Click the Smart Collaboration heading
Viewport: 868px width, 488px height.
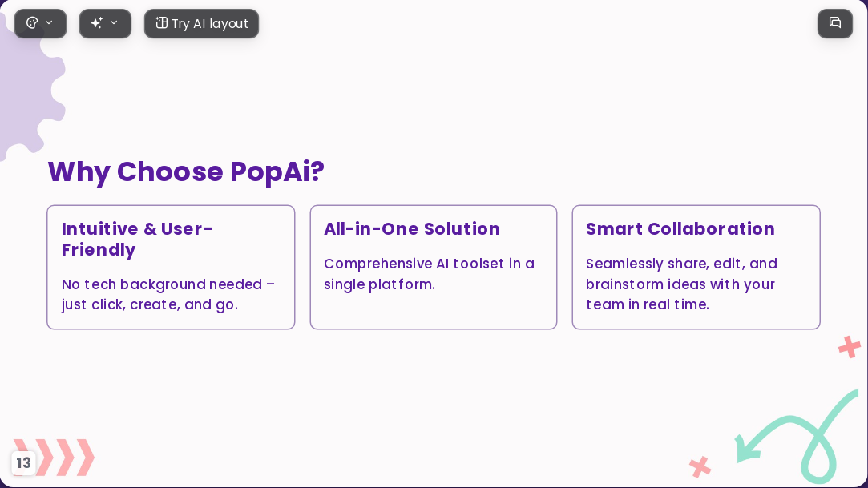pyautogui.click(x=680, y=228)
